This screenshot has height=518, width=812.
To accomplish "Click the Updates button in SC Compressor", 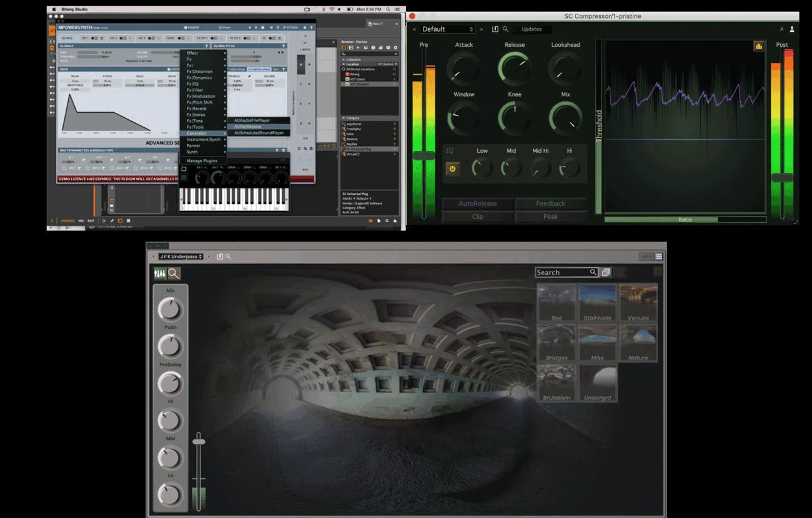I will 532,29.
